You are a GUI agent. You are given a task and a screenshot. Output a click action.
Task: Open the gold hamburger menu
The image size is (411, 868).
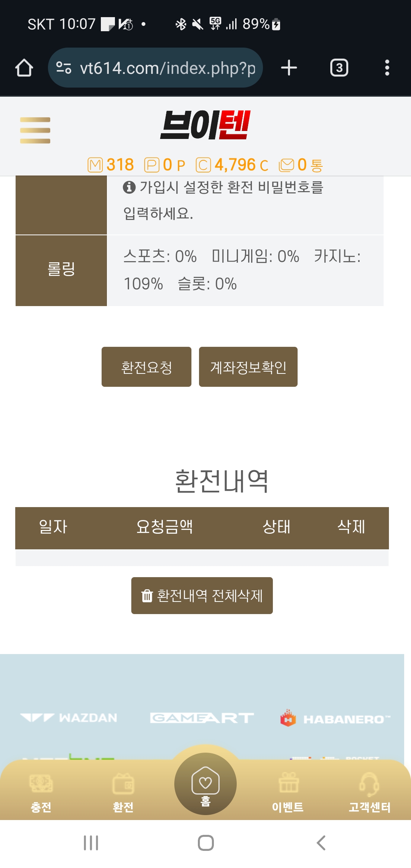point(35,130)
